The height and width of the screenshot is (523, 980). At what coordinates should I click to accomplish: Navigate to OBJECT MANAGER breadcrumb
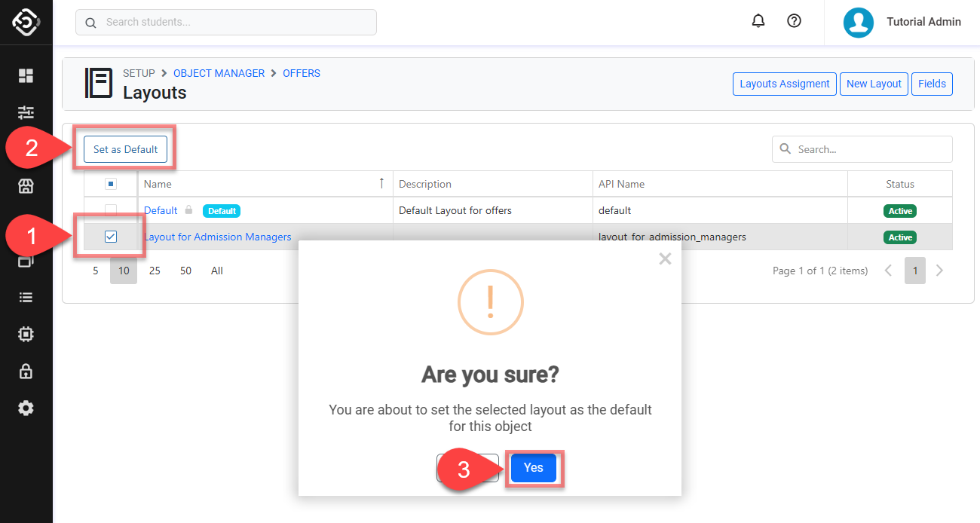219,73
